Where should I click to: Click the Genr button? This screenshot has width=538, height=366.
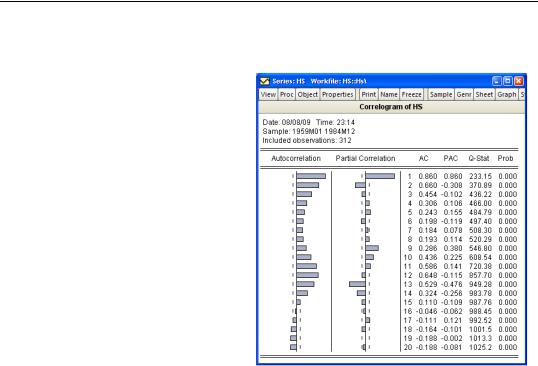tap(464, 94)
